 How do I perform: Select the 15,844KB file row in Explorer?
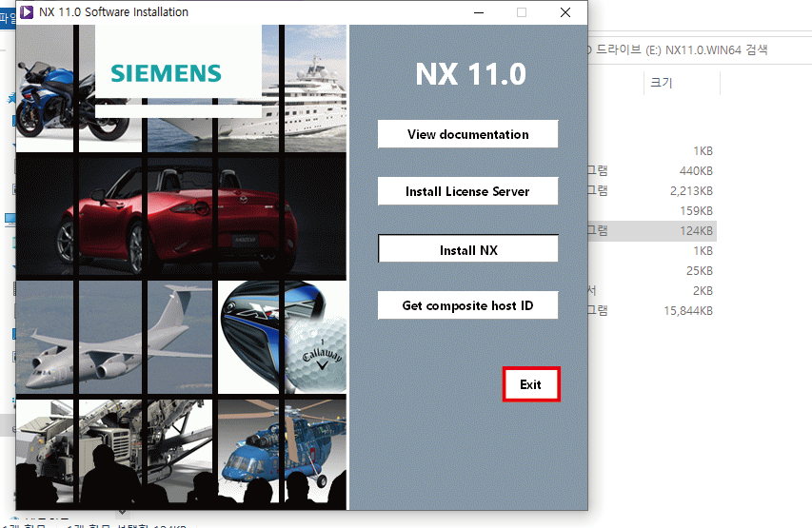(x=652, y=310)
